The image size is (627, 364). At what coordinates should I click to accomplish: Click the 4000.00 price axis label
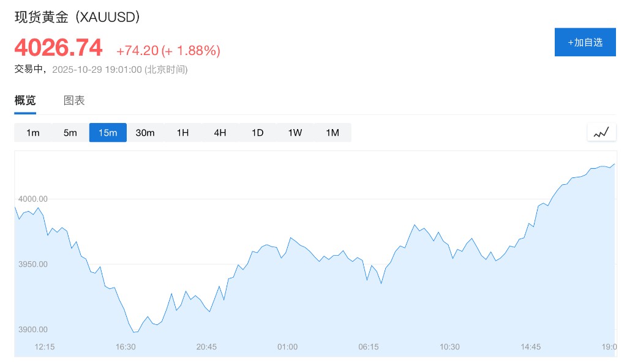click(x=32, y=199)
